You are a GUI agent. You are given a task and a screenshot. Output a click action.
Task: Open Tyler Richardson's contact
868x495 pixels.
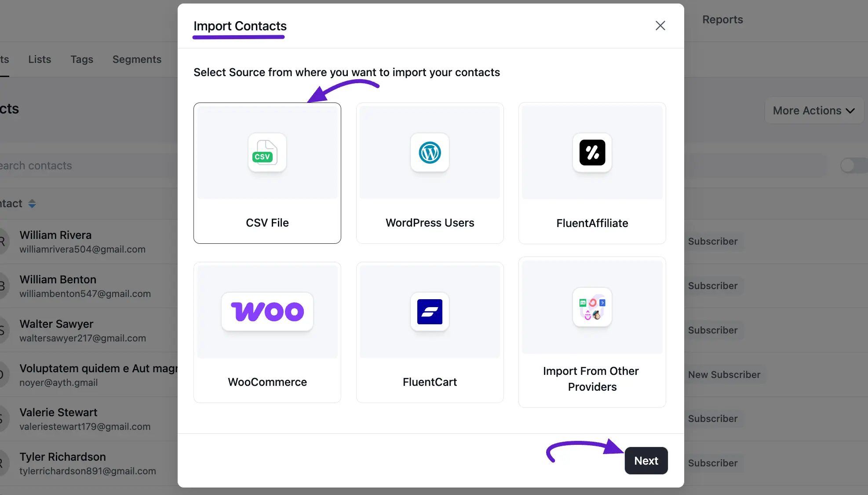pos(62,457)
